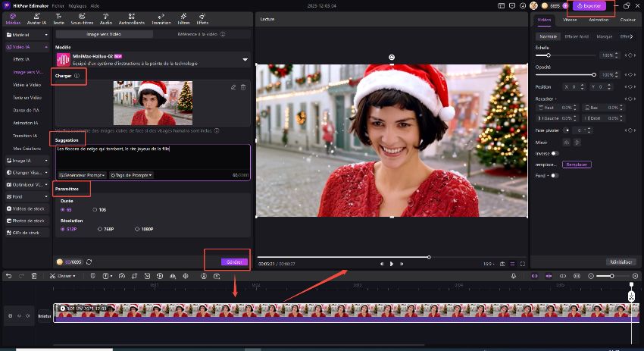Delete the uploaded image with trash icon
The height and width of the screenshot is (351, 644).
[x=243, y=87]
